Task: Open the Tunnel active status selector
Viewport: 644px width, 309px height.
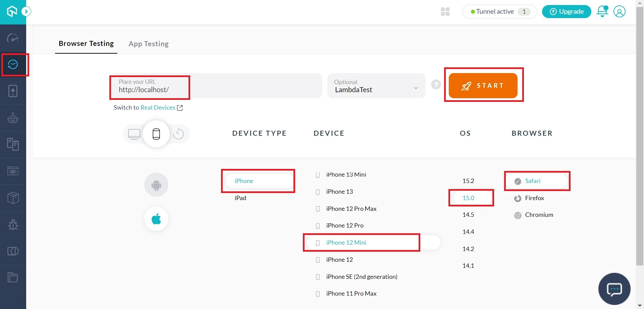Action: point(499,12)
